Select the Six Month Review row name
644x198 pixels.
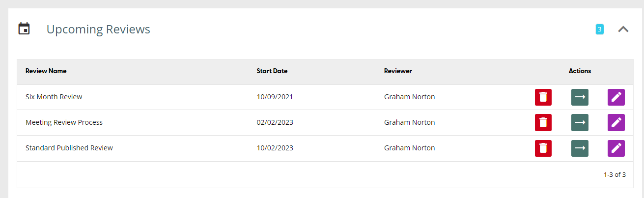pyautogui.click(x=54, y=97)
